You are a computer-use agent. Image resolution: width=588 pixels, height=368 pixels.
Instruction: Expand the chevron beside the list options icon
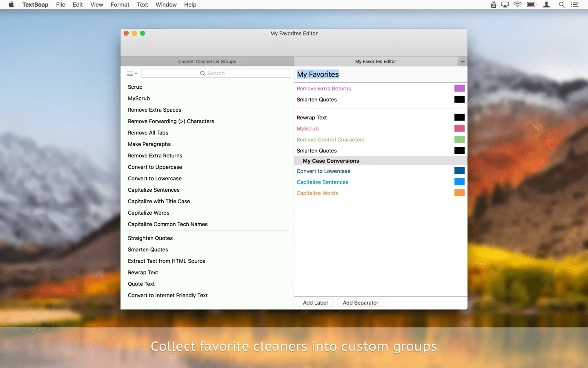pyautogui.click(x=136, y=74)
